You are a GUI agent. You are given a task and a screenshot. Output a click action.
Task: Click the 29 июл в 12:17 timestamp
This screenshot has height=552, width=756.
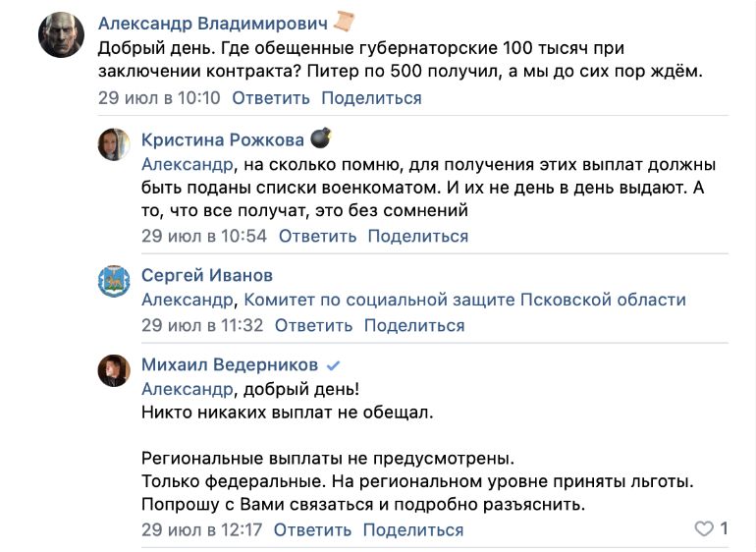(202, 530)
